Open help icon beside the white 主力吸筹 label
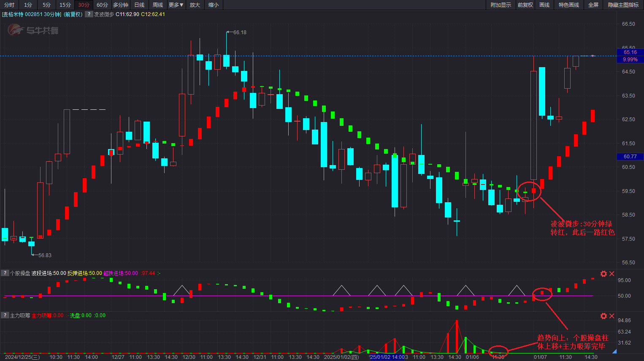This screenshot has height=361, width=644. (5, 315)
